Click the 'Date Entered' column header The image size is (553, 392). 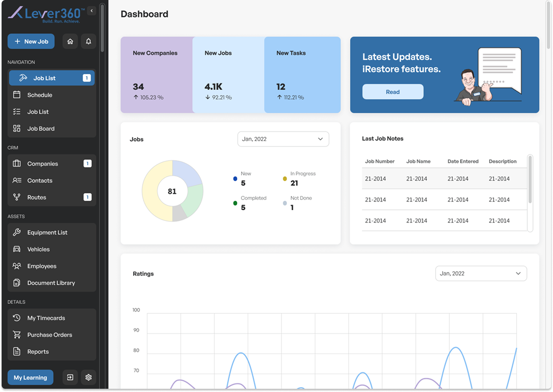click(x=463, y=161)
